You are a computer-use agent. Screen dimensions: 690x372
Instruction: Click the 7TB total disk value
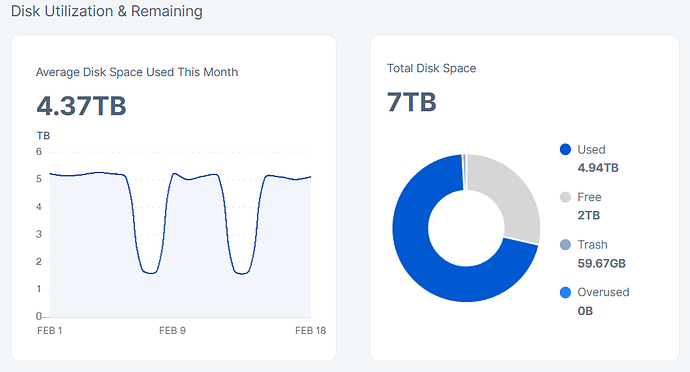411,102
